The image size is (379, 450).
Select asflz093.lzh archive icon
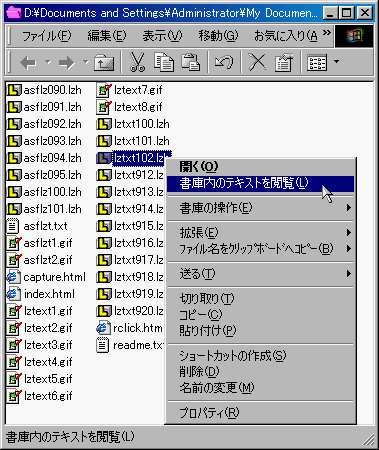click(x=14, y=141)
